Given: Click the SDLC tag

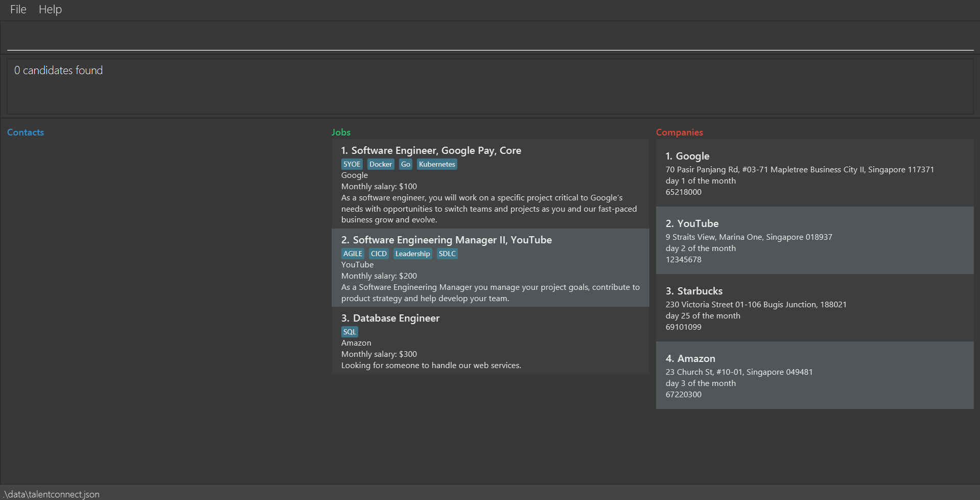Looking at the screenshot, I should coord(447,254).
